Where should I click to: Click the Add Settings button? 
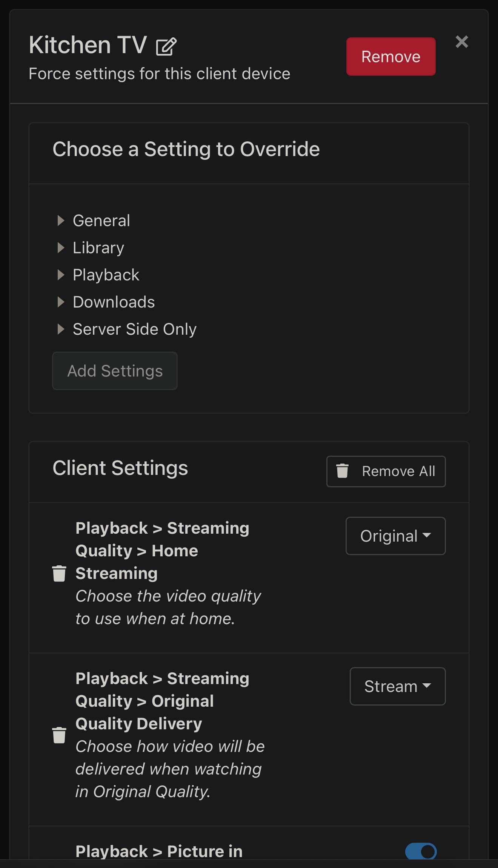115,371
